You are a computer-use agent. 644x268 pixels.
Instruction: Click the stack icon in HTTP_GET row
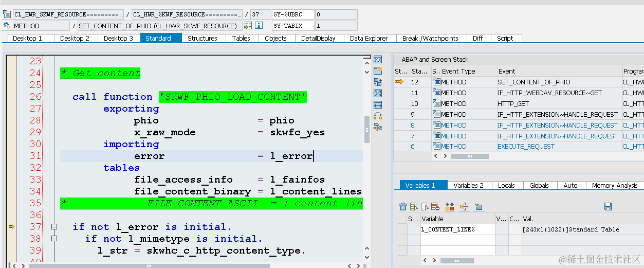(x=436, y=103)
